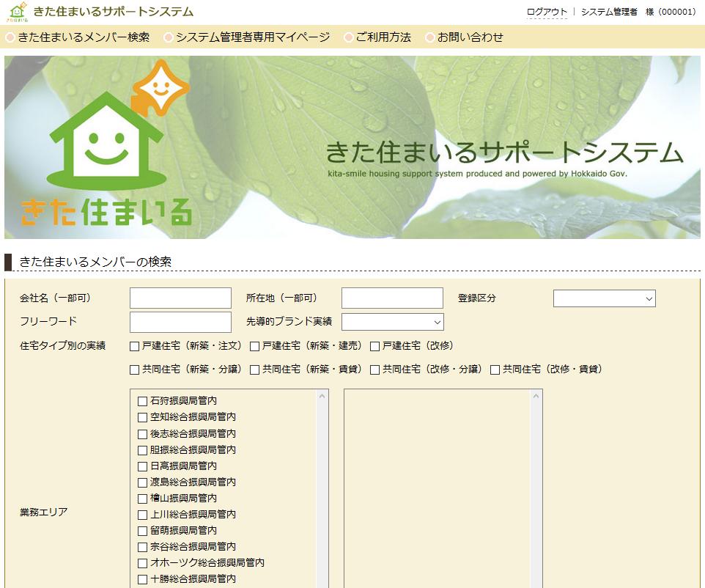The height and width of the screenshot is (588, 705).
Task: Check 留萌振興局管内 area
Action: [x=142, y=531]
